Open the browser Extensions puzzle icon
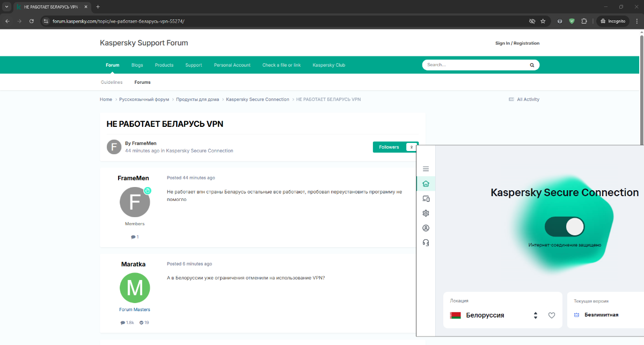This screenshot has height=345, width=644. pos(584,21)
